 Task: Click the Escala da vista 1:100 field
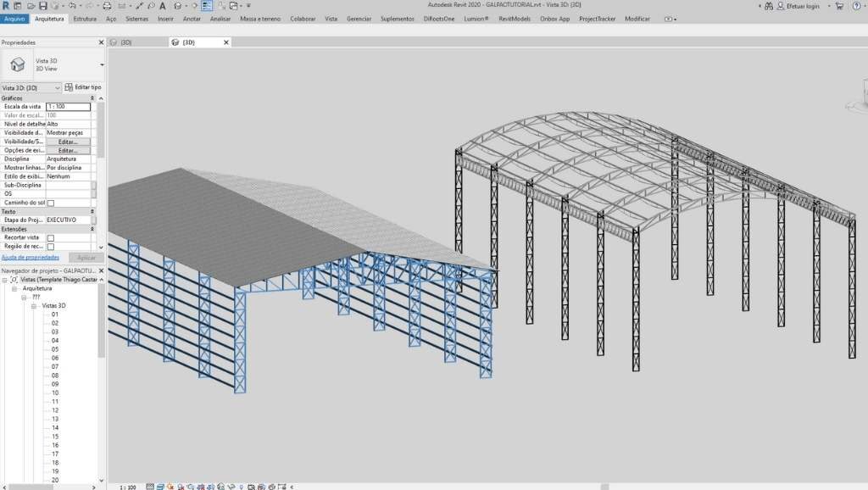click(68, 107)
